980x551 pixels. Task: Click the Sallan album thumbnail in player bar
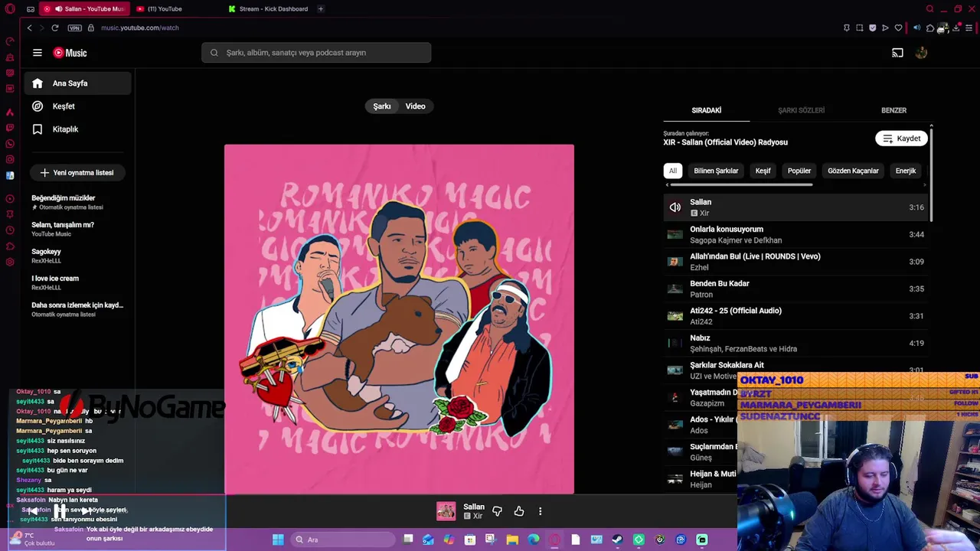pos(446,511)
